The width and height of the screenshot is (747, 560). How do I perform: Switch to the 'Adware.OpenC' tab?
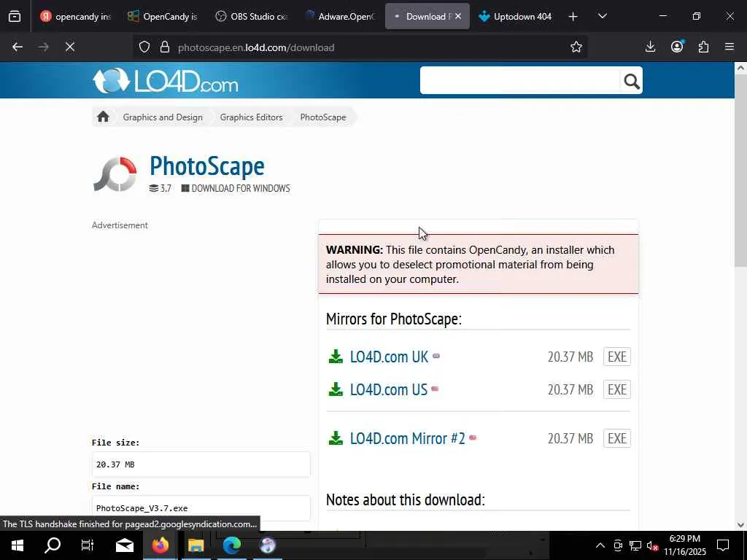[339, 17]
